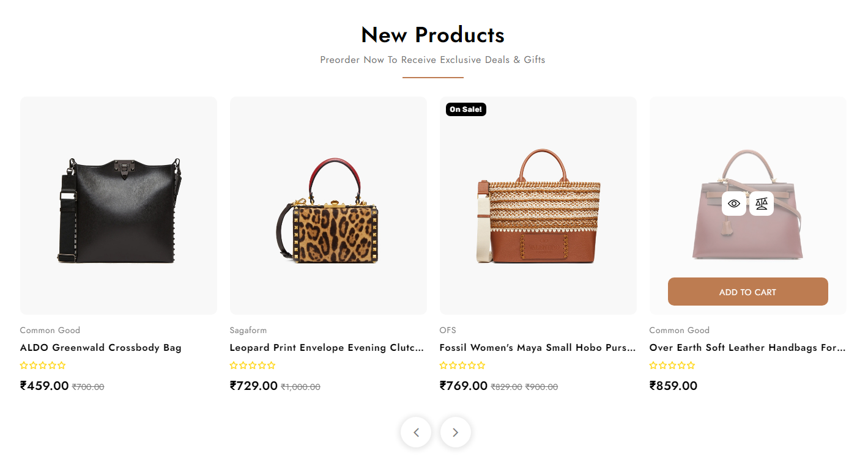The height and width of the screenshot is (459, 868).
Task: Go to previous products slide
Action: tap(416, 432)
